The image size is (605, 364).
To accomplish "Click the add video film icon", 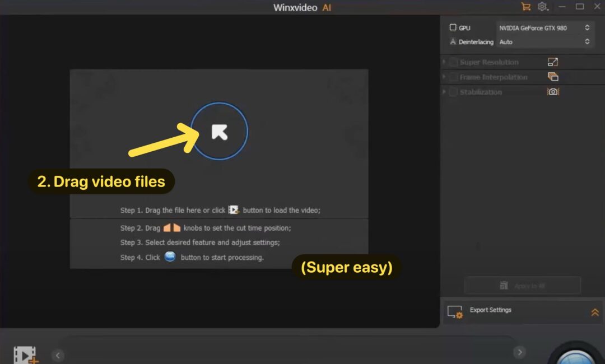I will pos(25,354).
